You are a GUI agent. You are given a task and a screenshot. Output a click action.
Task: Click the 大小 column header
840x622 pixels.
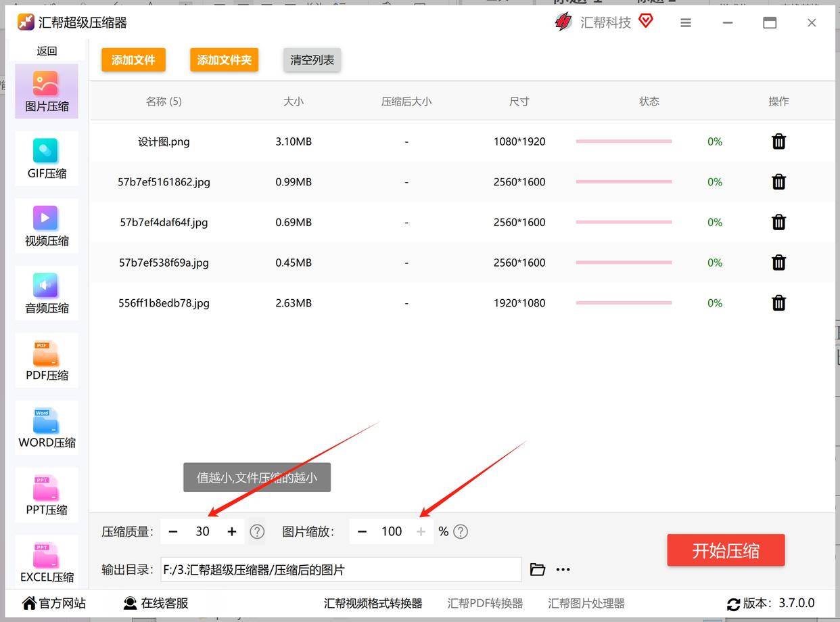click(294, 101)
